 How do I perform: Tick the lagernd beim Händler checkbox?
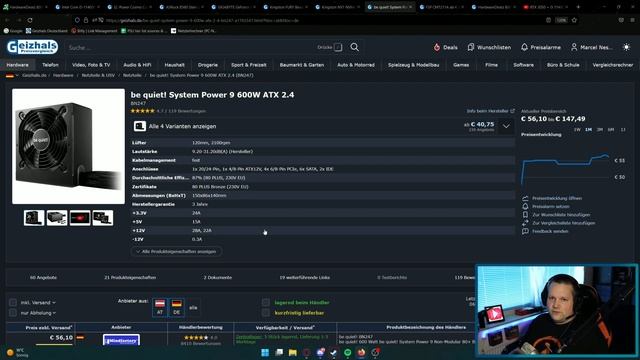tap(266, 302)
